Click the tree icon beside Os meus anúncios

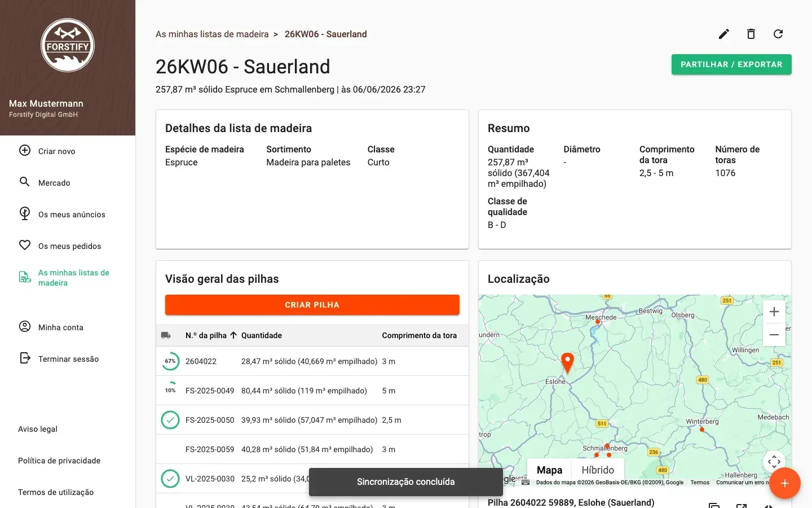(x=25, y=213)
